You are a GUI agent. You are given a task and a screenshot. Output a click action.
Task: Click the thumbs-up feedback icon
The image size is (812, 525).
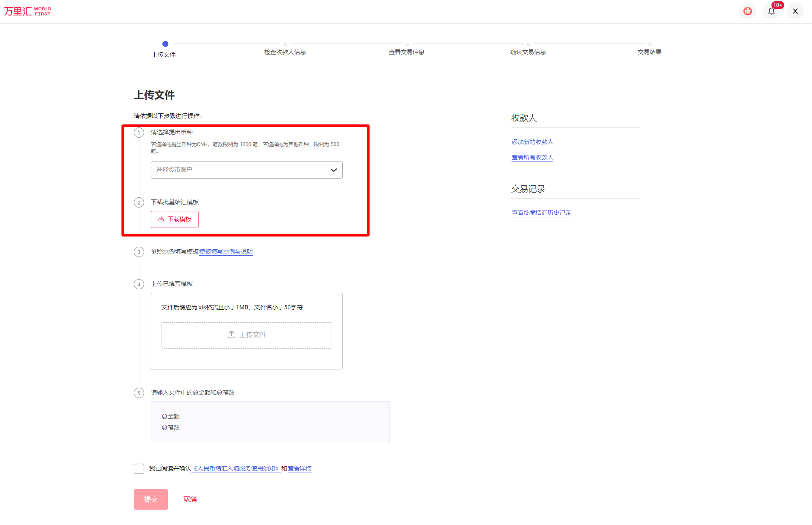[747, 11]
